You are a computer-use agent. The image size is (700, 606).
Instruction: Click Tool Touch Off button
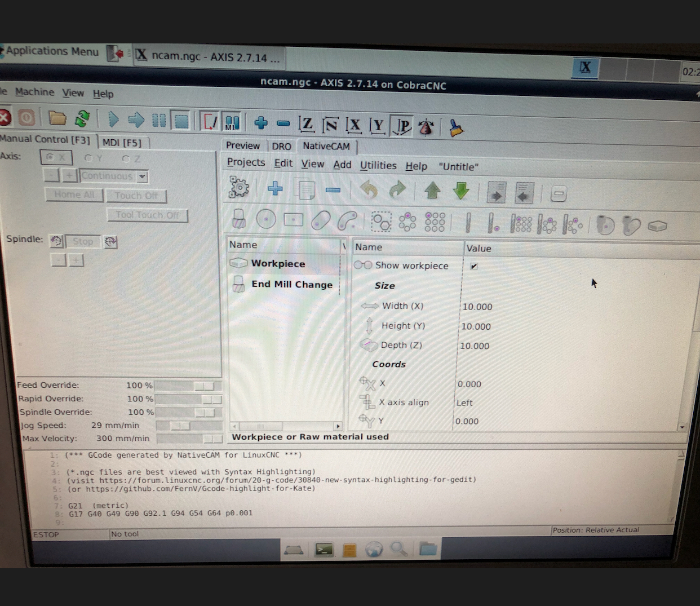pyautogui.click(x=147, y=215)
